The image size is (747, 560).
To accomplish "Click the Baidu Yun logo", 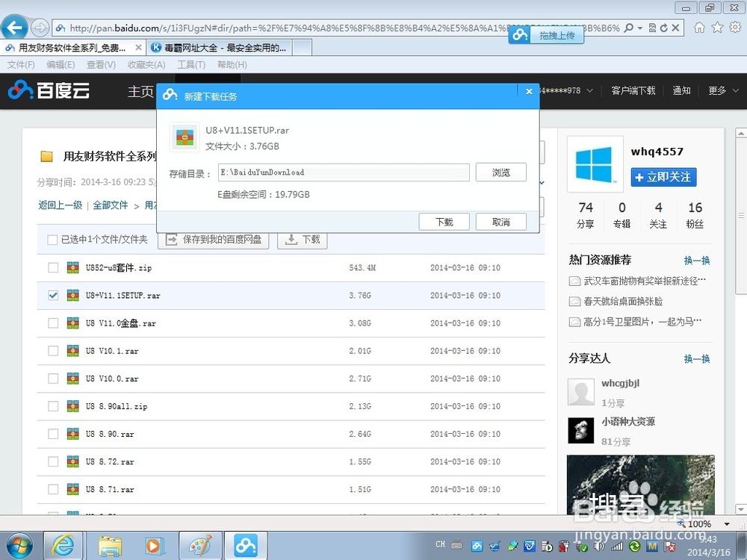I will (49, 90).
